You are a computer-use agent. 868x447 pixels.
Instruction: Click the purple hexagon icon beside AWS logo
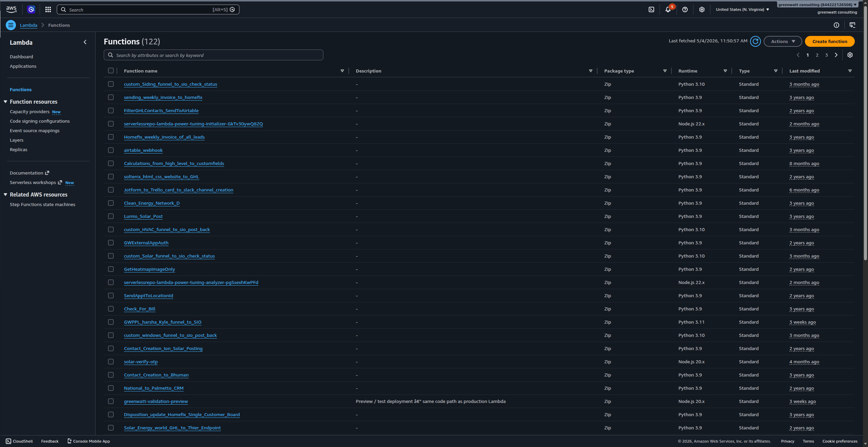[31, 9]
